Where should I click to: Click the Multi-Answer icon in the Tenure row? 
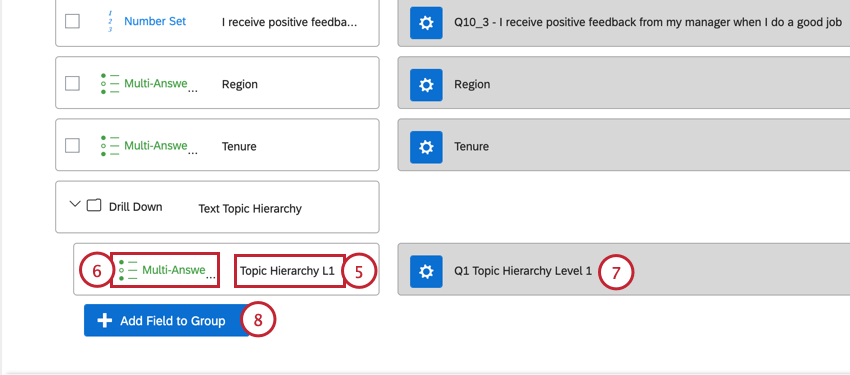coord(110,146)
